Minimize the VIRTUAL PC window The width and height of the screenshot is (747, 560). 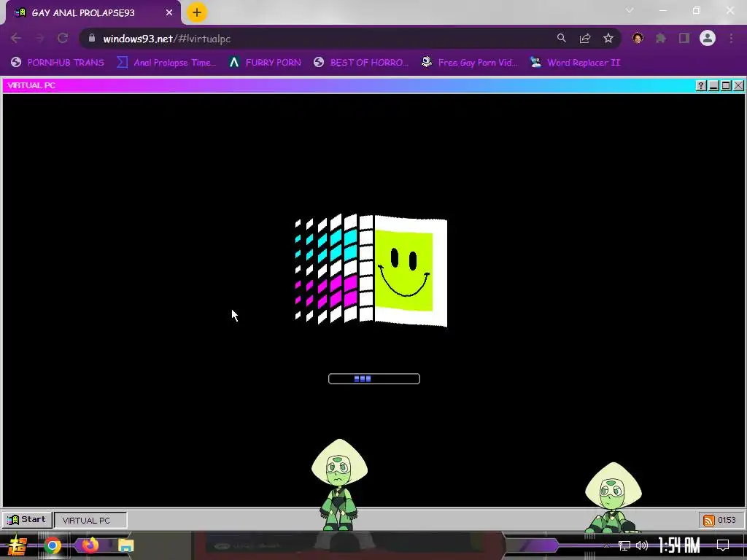coord(713,86)
